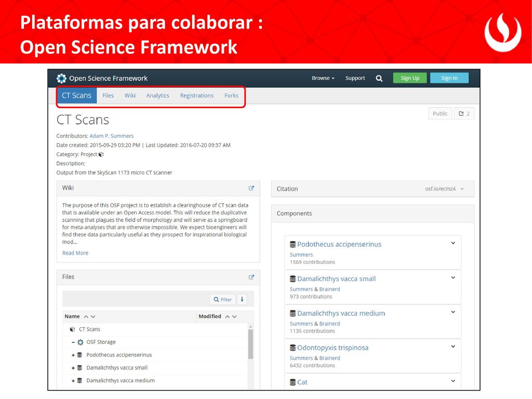This screenshot has width=532, height=399.
Task: Click the fork count button showing 2
Action: 464,114
